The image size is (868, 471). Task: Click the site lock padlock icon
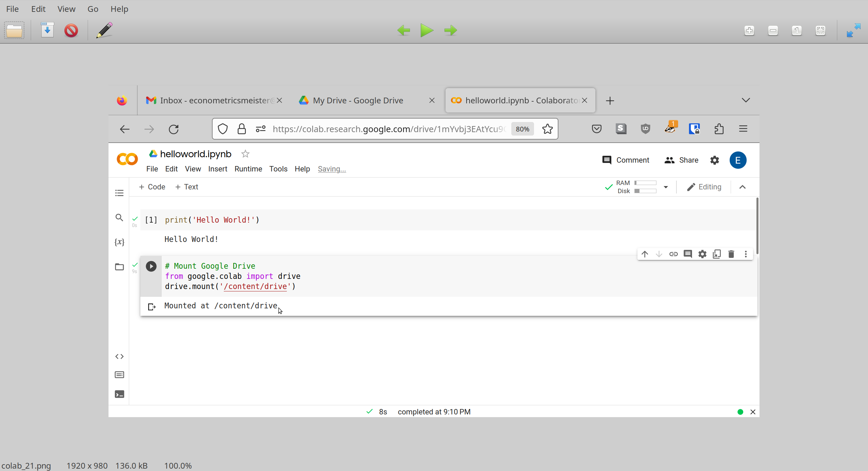[241, 129]
